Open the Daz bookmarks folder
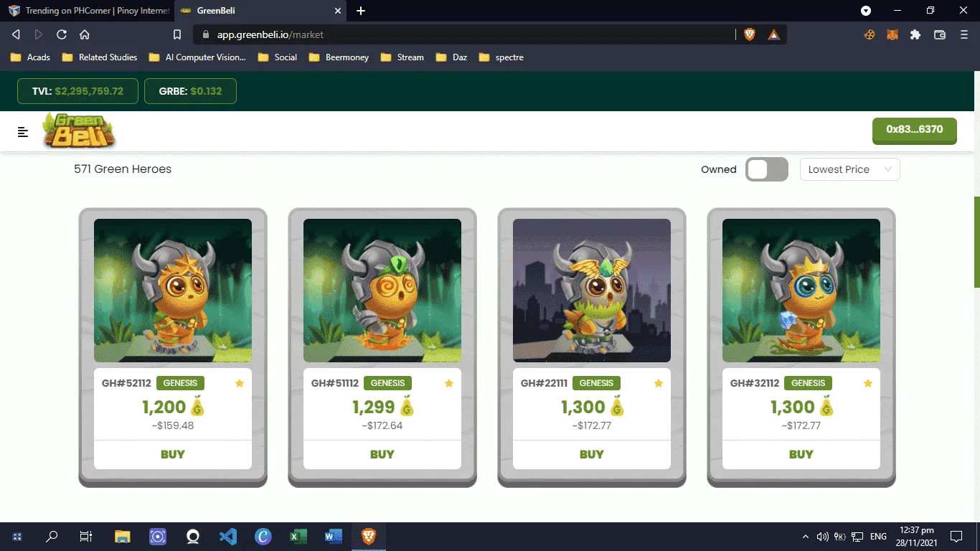This screenshot has height=551, width=980. (451, 57)
